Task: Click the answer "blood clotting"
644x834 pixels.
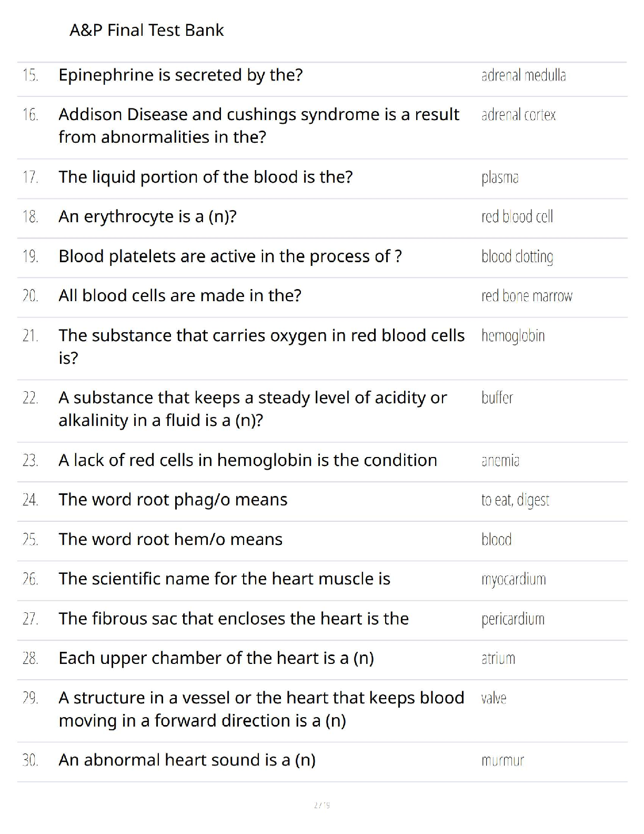Action: click(x=517, y=256)
